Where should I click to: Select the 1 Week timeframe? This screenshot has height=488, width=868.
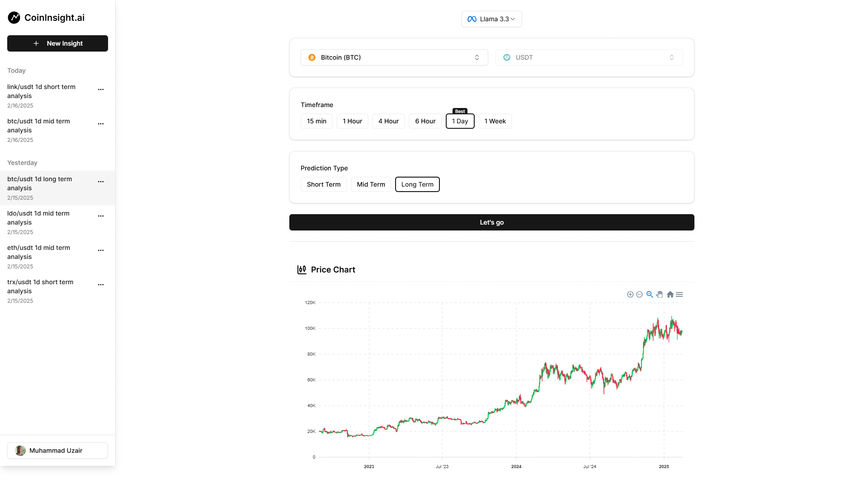tap(495, 121)
